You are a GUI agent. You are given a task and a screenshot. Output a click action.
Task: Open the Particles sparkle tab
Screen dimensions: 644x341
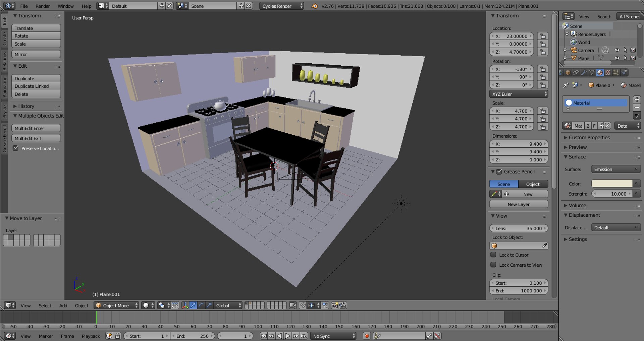(616, 72)
